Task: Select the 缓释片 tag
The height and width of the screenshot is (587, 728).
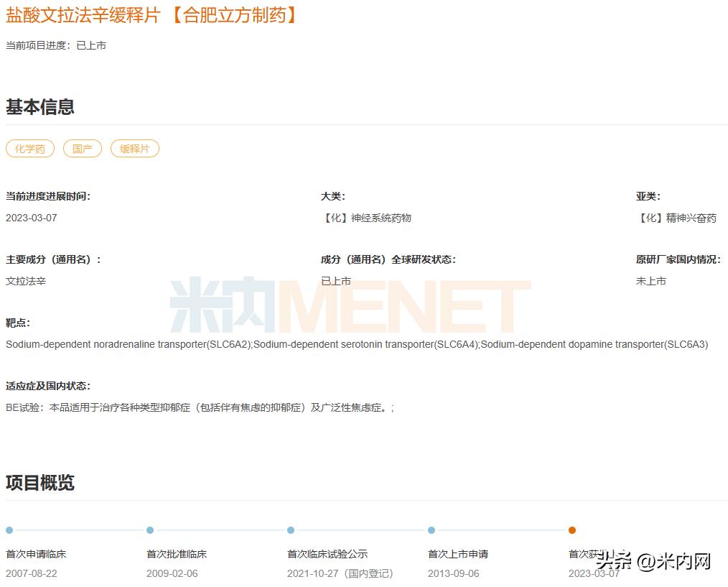Action: pos(135,149)
